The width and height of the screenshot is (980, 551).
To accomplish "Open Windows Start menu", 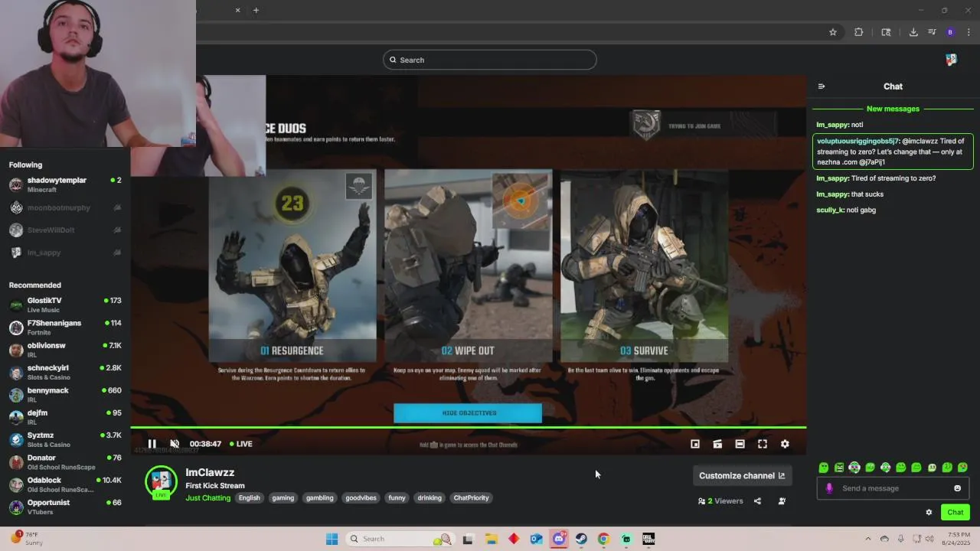I will [x=332, y=539].
